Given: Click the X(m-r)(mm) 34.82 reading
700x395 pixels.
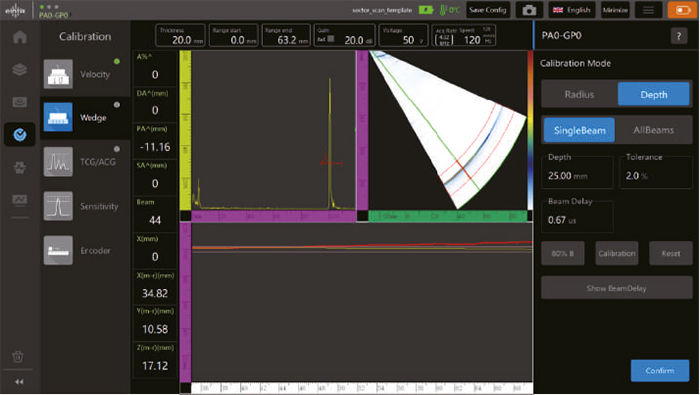Looking at the screenshot, I should click(154, 287).
